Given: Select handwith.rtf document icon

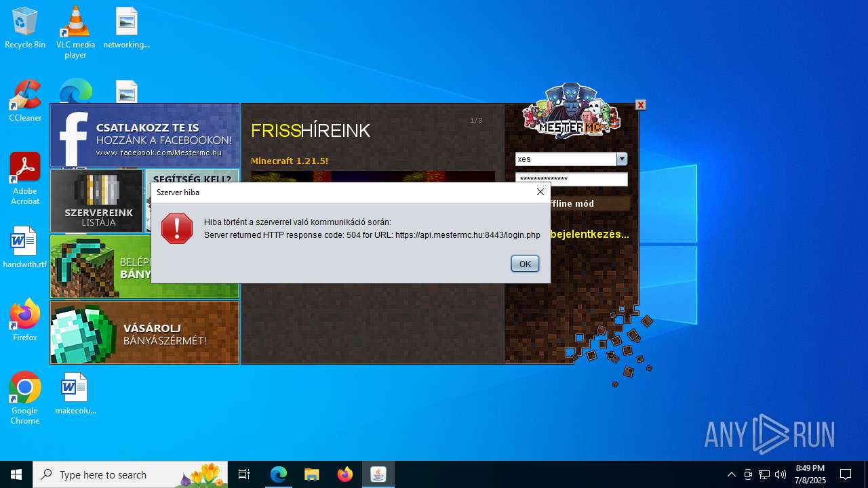Looking at the screenshot, I should coord(25,248).
